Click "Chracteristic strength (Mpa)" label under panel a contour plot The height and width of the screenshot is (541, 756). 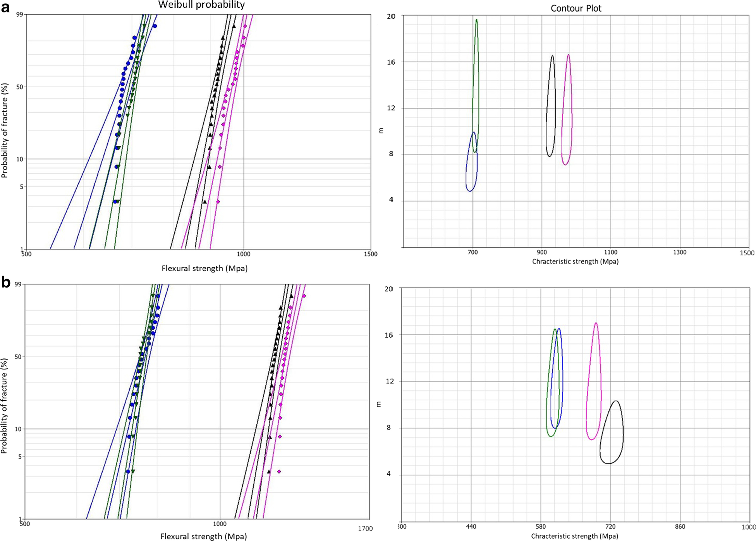tap(575, 262)
